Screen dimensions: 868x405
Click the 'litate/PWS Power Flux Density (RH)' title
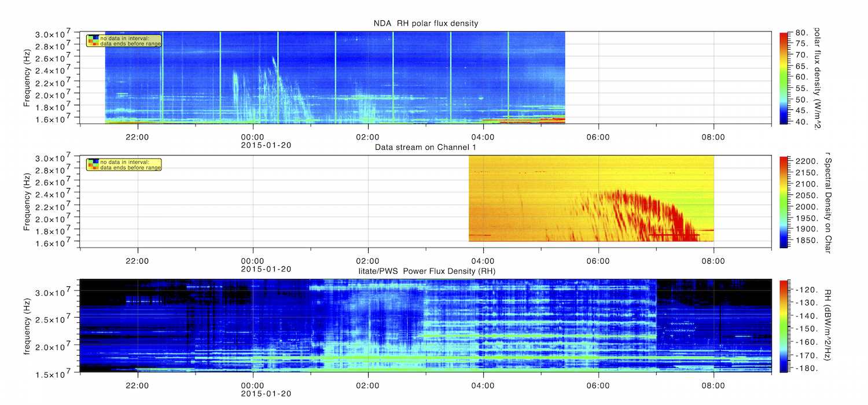tap(425, 271)
